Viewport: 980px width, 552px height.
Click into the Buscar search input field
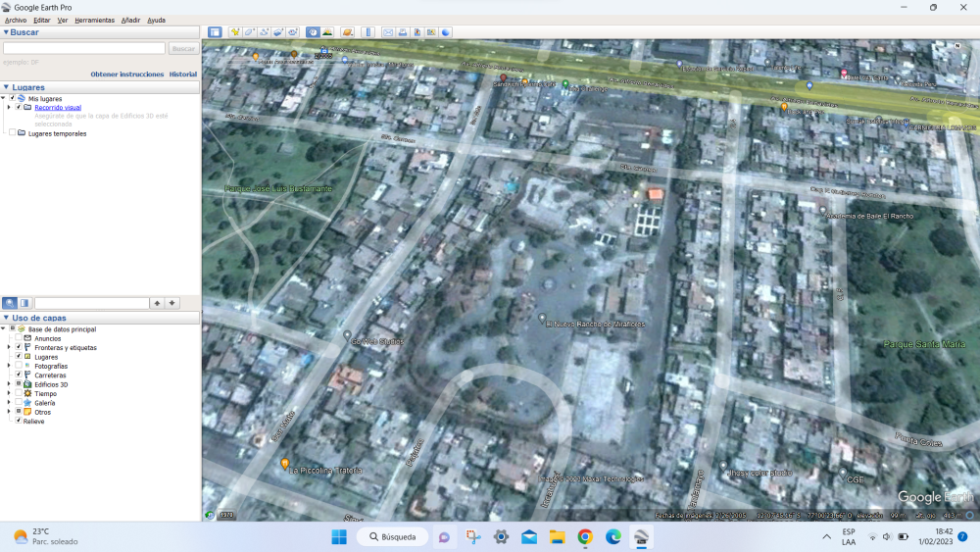click(x=84, y=48)
